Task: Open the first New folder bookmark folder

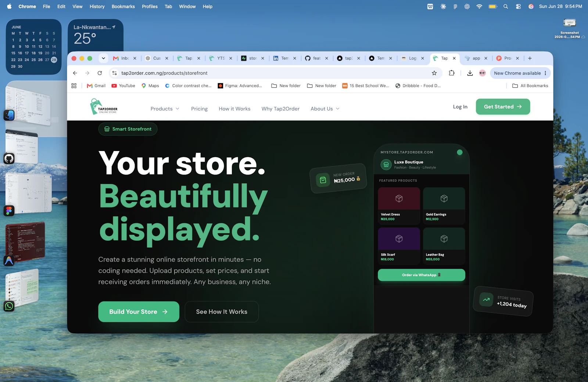Action: 286,86
